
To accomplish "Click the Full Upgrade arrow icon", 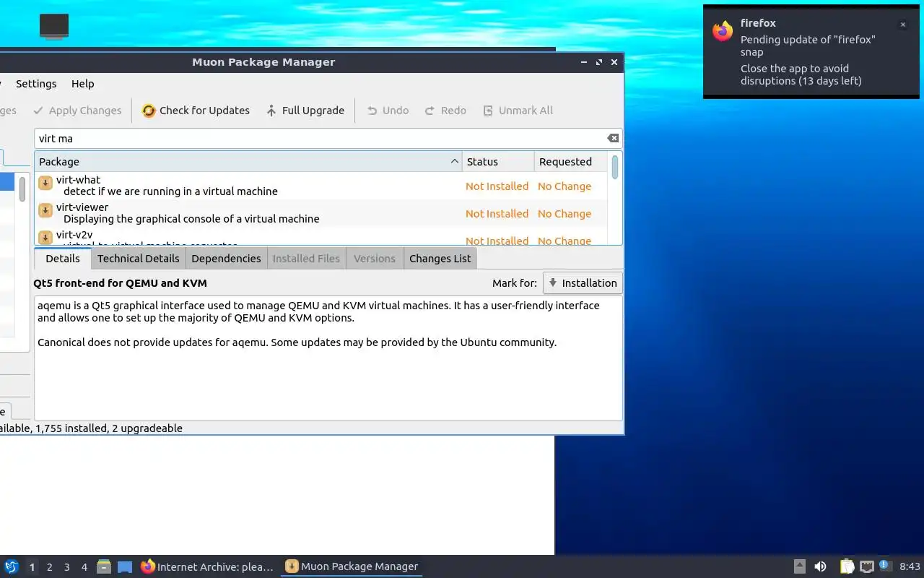I will pos(271,111).
